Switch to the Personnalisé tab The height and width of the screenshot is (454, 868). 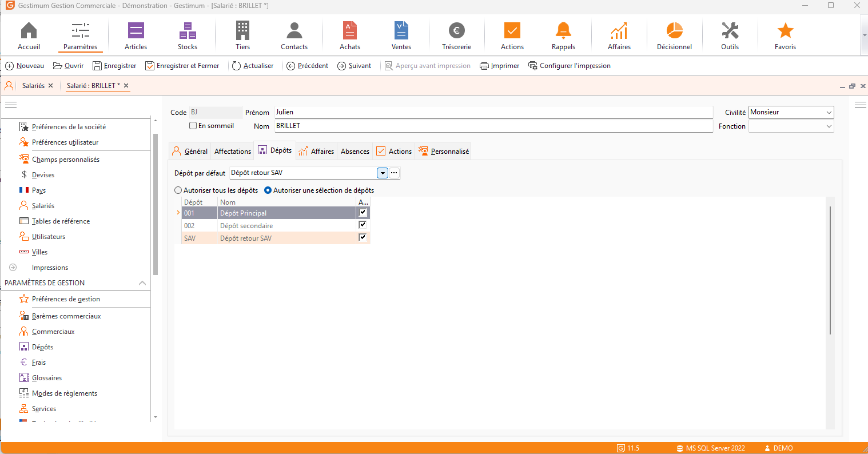click(x=444, y=151)
